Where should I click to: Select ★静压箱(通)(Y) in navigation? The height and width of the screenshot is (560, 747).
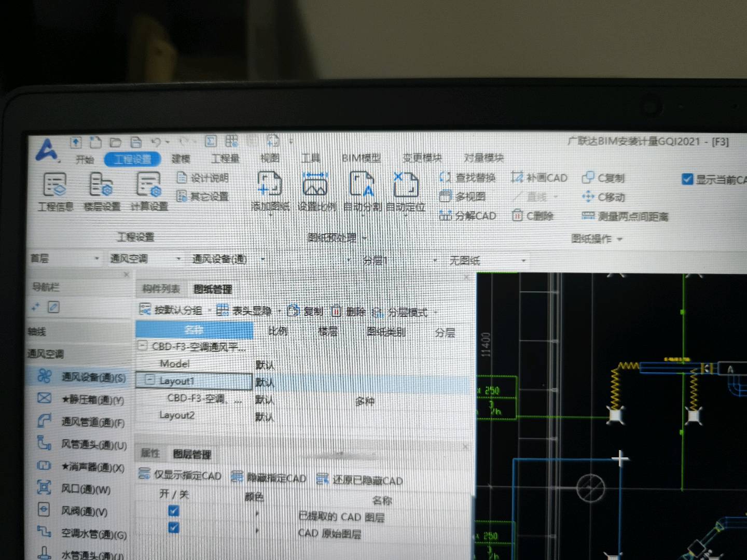[x=81, y=399]
